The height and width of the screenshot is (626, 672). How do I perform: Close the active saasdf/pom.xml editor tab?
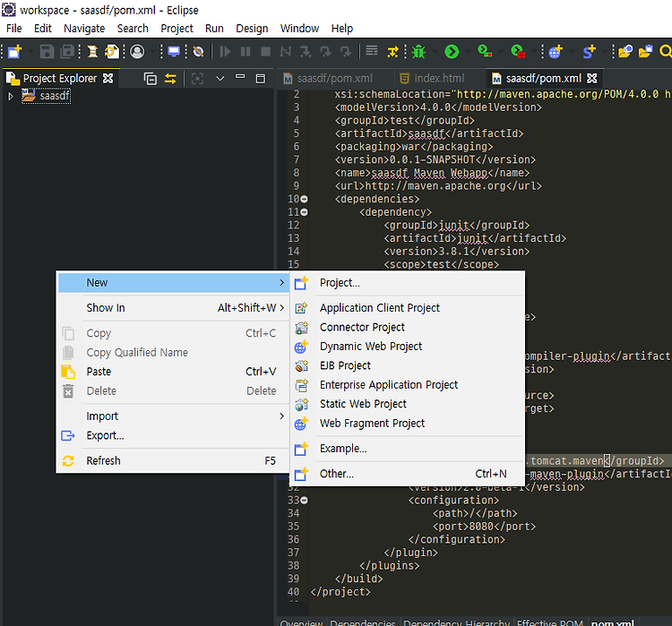[x=592, y=79]
